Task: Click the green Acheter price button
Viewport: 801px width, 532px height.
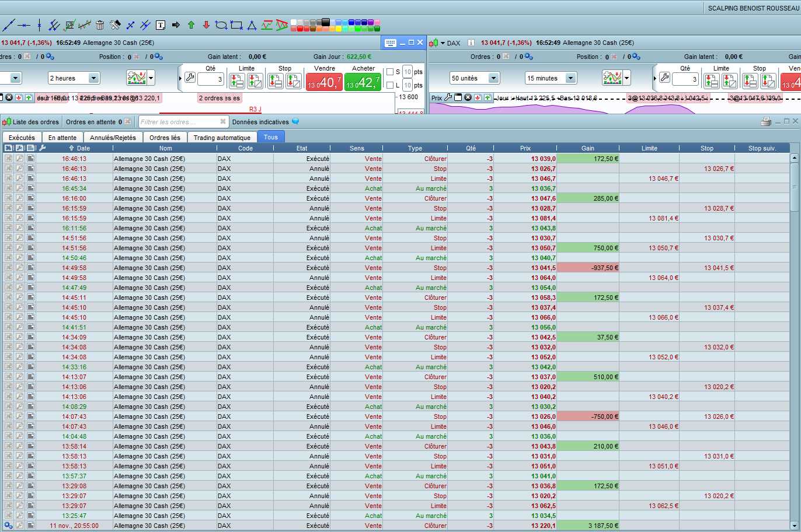Action: [x=363, y=82]
